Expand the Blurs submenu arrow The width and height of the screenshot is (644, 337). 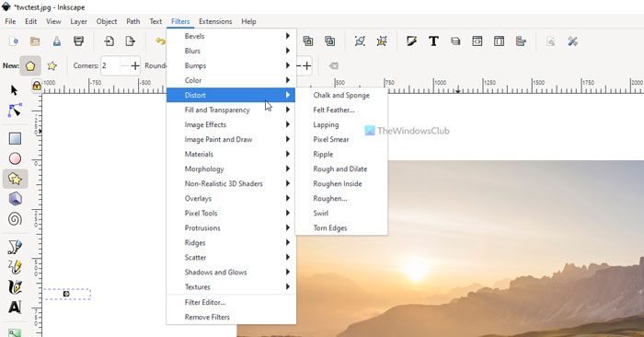click(288, 51)
